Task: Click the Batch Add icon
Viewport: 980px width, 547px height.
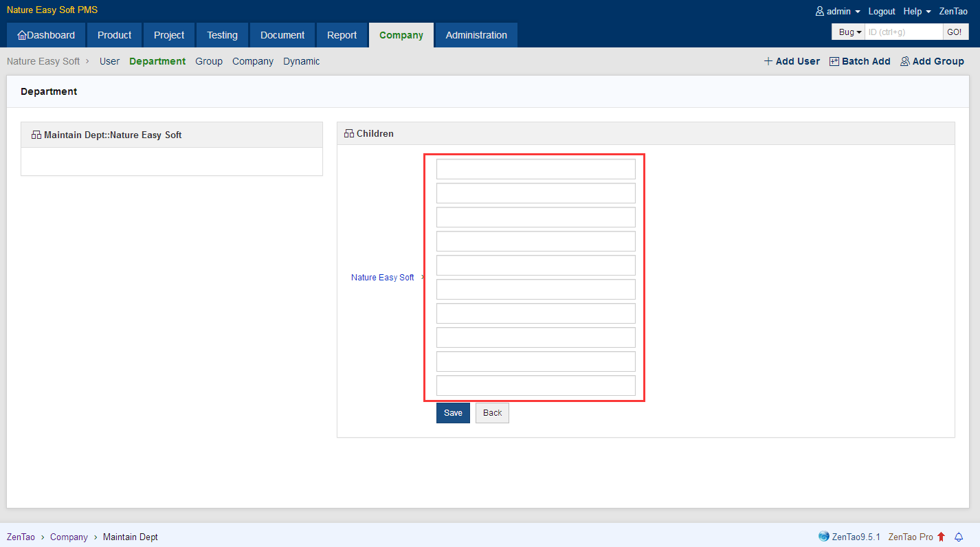Action: (834, 61)
